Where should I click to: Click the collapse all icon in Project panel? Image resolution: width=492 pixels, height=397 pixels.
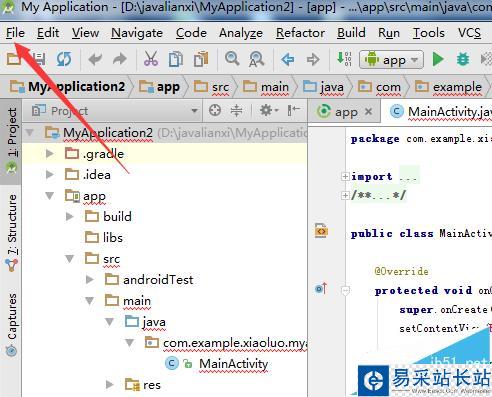(x=236, y=110)
